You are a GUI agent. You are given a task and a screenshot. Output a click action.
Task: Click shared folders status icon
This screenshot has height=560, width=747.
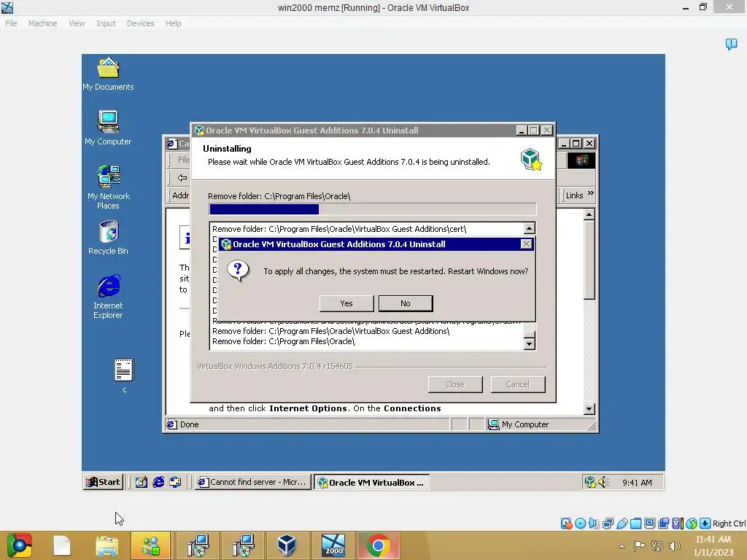(x=635, y=524)
